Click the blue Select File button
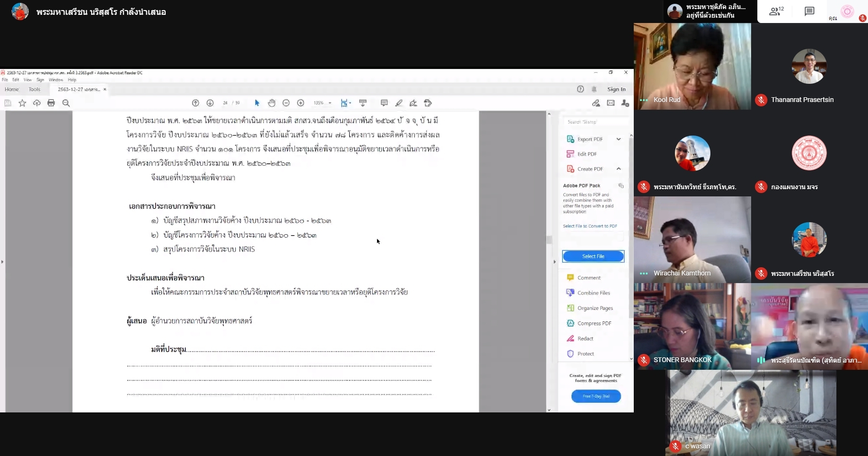 click(593, 256)
